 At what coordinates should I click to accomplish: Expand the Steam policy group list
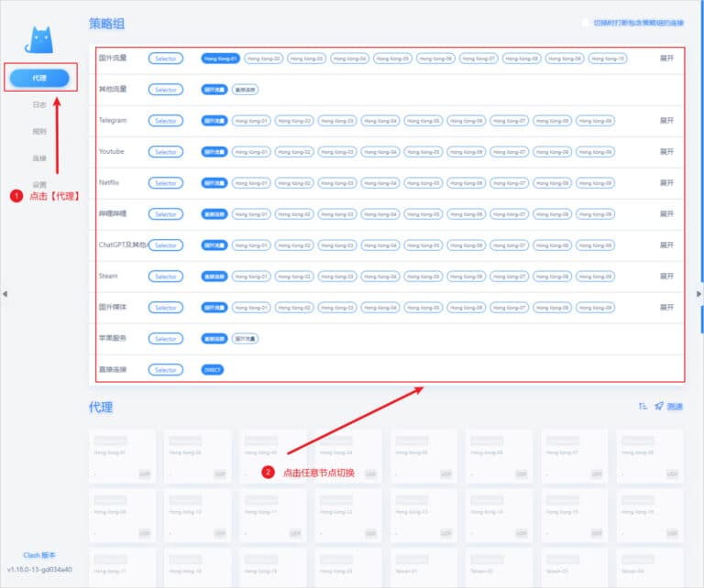point(666,277)
